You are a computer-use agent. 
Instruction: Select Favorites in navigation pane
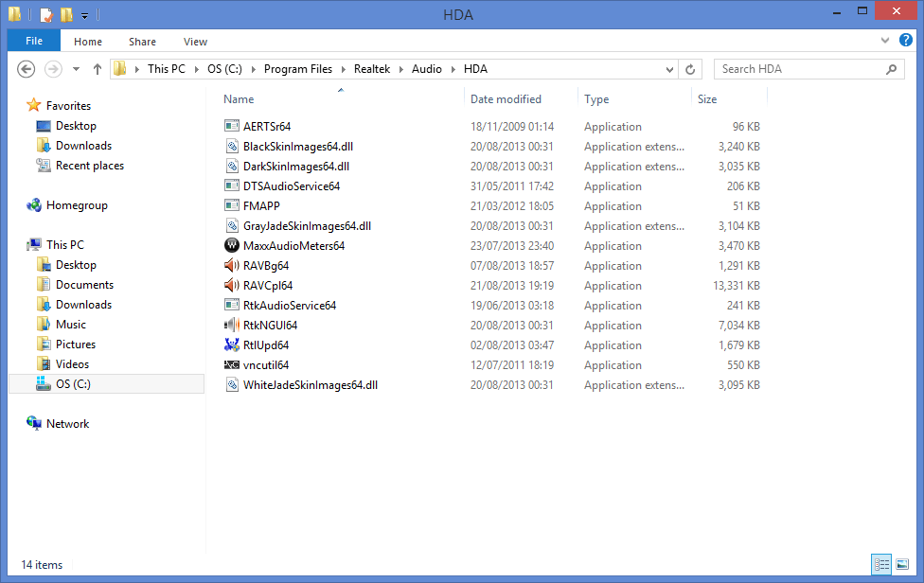(x=68, y=105)
